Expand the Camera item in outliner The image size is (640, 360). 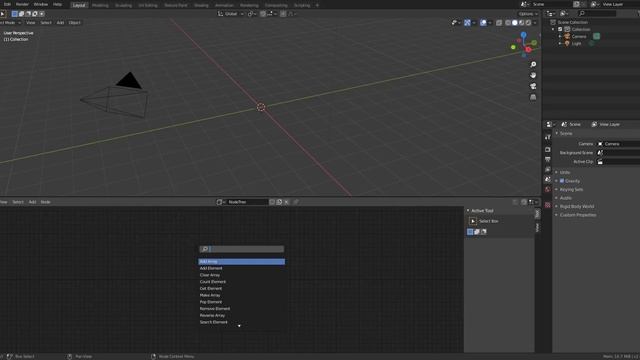coord(560,36)
